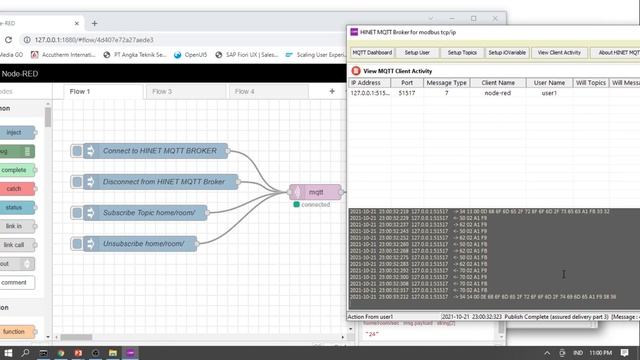Trigger the 'Unsubscribe home/room/' inject button

(77, 244)
